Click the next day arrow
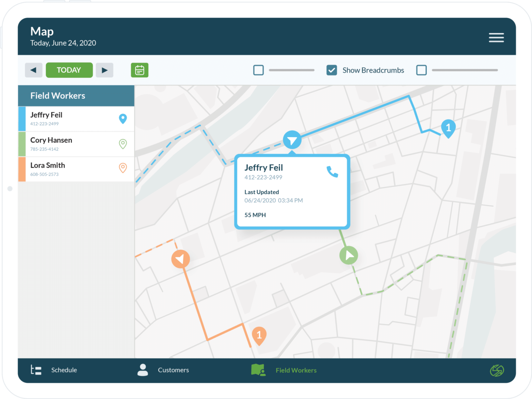532x399 pixels. click(105, 70)
